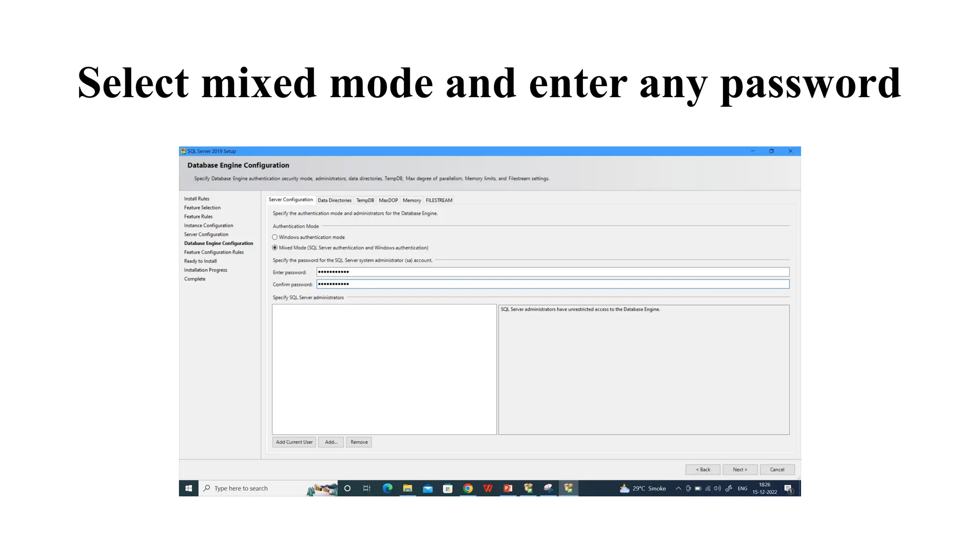Proceed with the Next button
This screenshot has height=551, width=980.
tap(740, 470)
